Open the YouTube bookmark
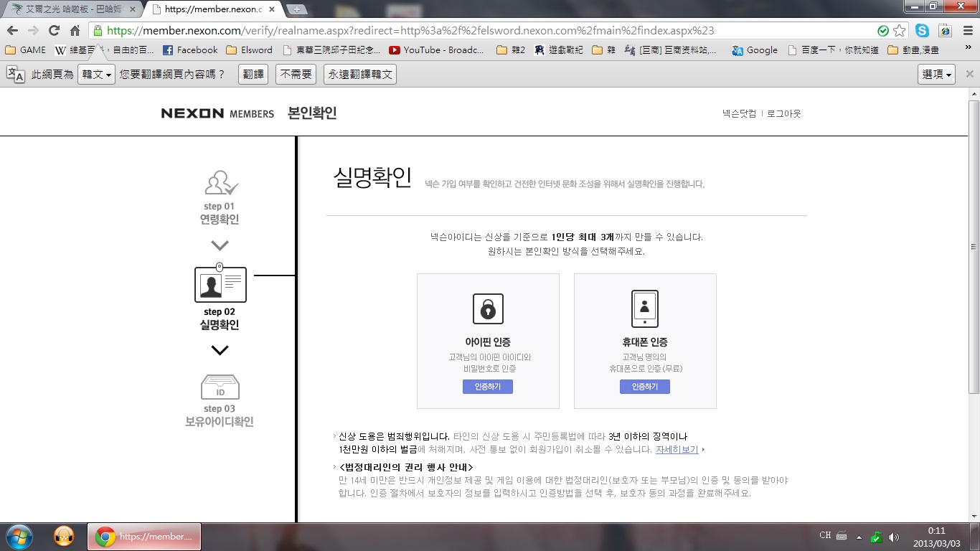This screenshot has height=551, width=980. coord(437,50)
